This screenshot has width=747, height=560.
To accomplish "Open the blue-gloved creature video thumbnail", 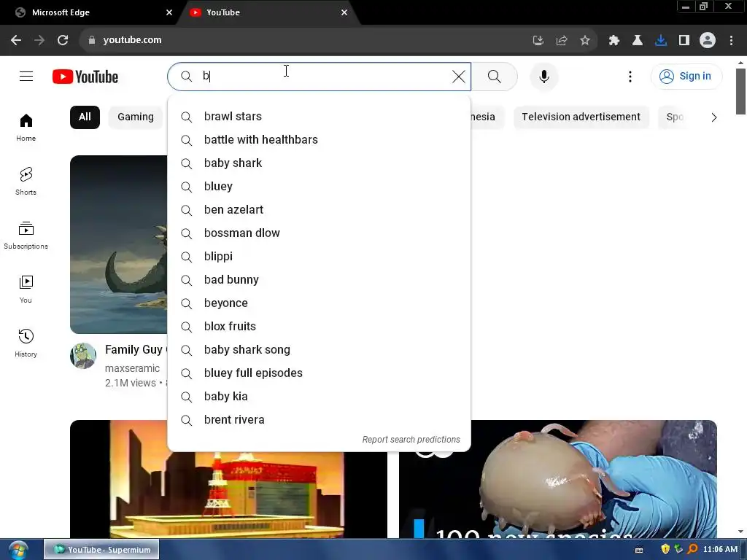I will (x=558, y=479).
